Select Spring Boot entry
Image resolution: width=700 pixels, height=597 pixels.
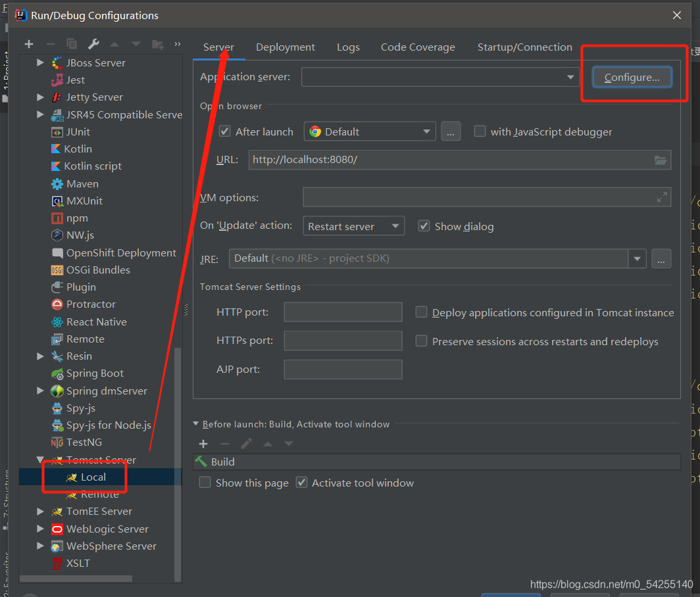[87, 373]
